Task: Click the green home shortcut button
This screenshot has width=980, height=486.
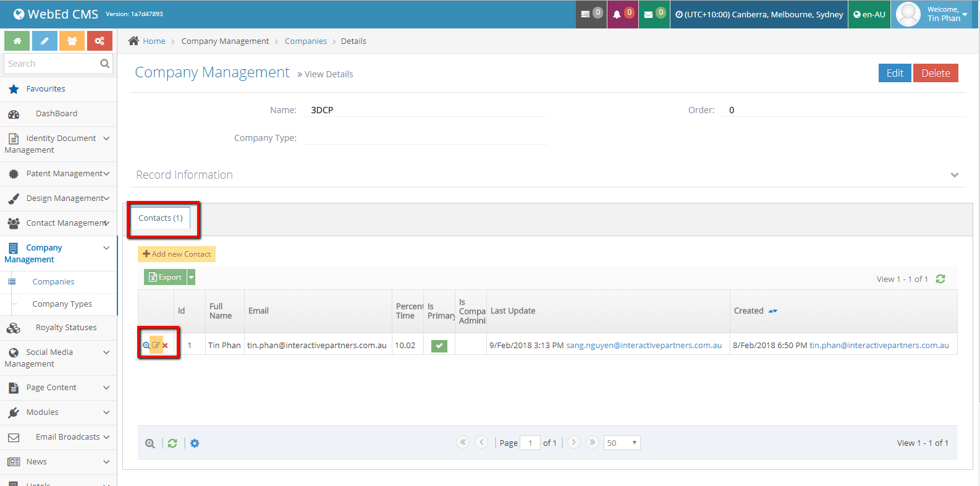Action: tap(17, 41)
